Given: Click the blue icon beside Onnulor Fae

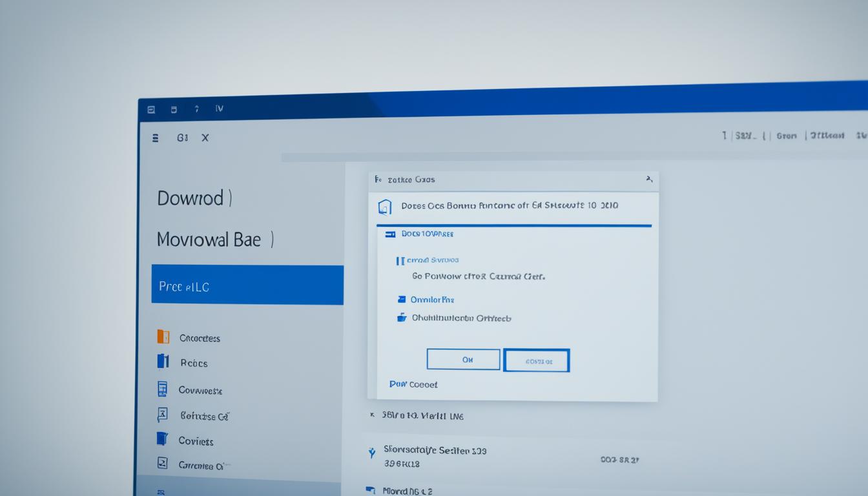Looking at the screenshot, I should pos(402,300).
